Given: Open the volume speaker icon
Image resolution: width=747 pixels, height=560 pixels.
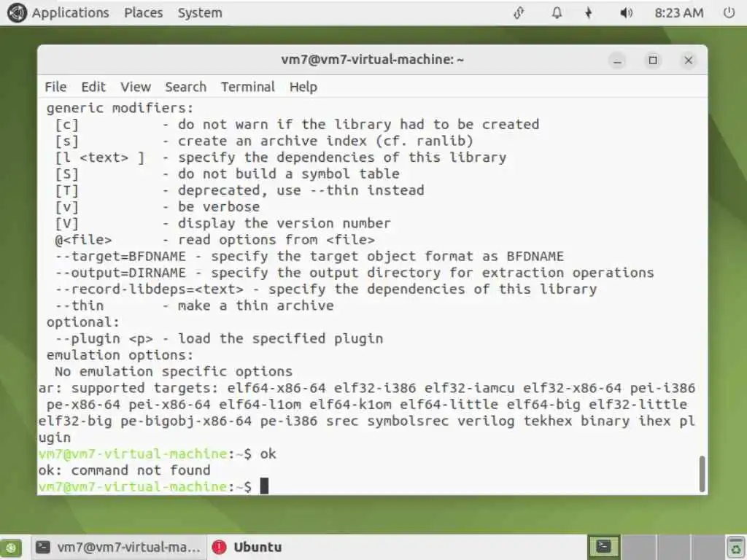Looking at the screenshot, I should pyautogui.click(x=626, y=13).
